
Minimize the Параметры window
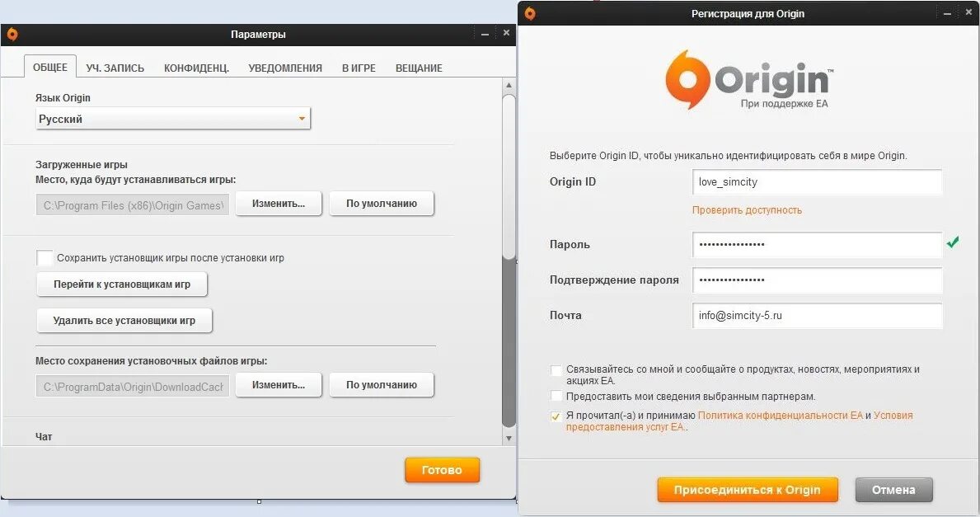click(x=485, y=34)
